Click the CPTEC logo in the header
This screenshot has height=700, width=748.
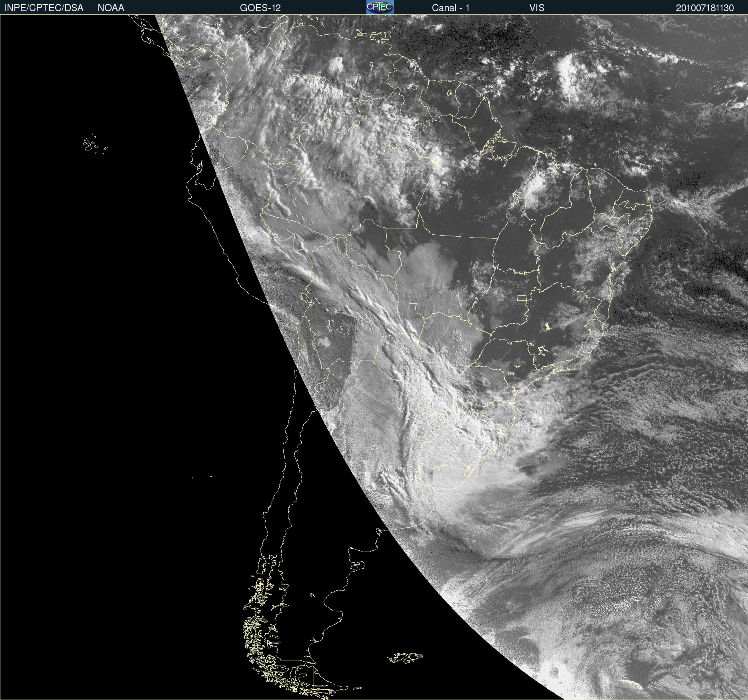click(380, 7)
